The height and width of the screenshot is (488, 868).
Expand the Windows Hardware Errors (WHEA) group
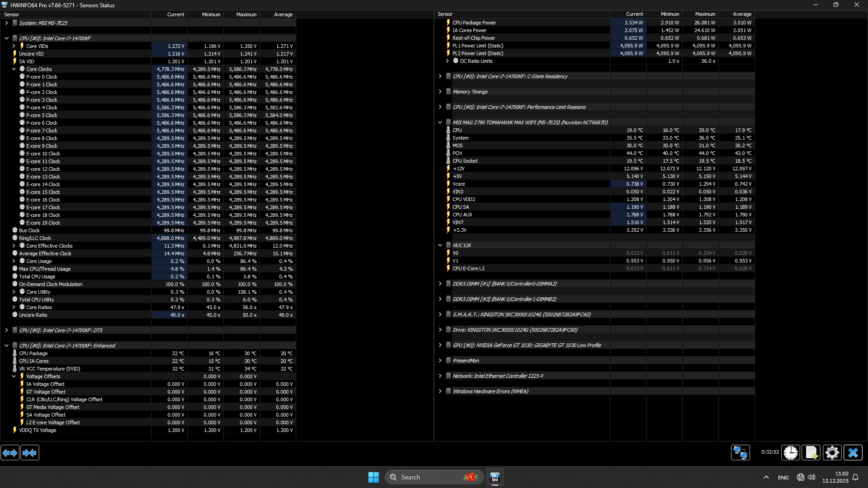tap(440, 391)
